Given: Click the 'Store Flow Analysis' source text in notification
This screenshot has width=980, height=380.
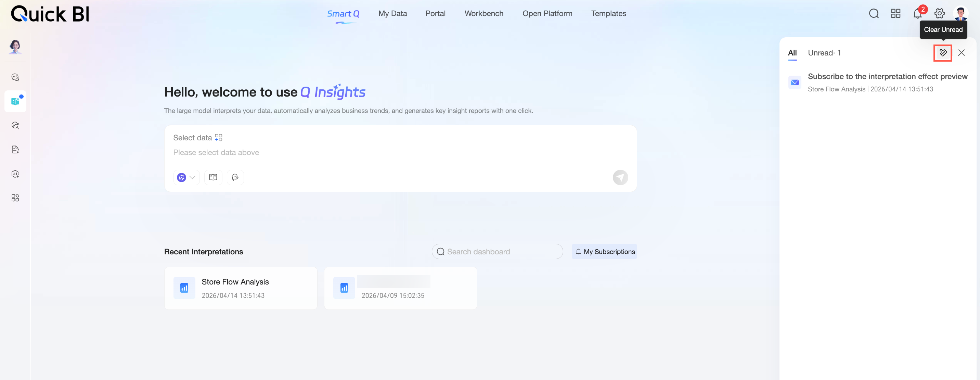Looking at the screenshot, I should (x=837, y=89).
